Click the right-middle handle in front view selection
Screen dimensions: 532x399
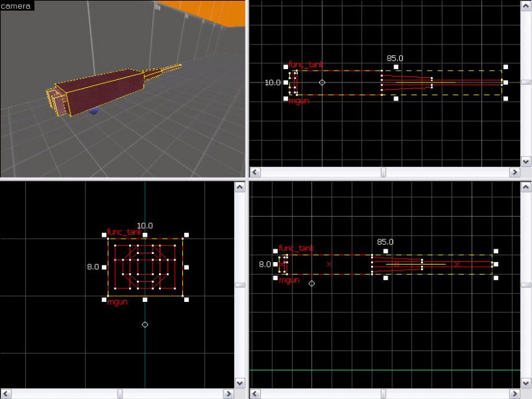186,267
